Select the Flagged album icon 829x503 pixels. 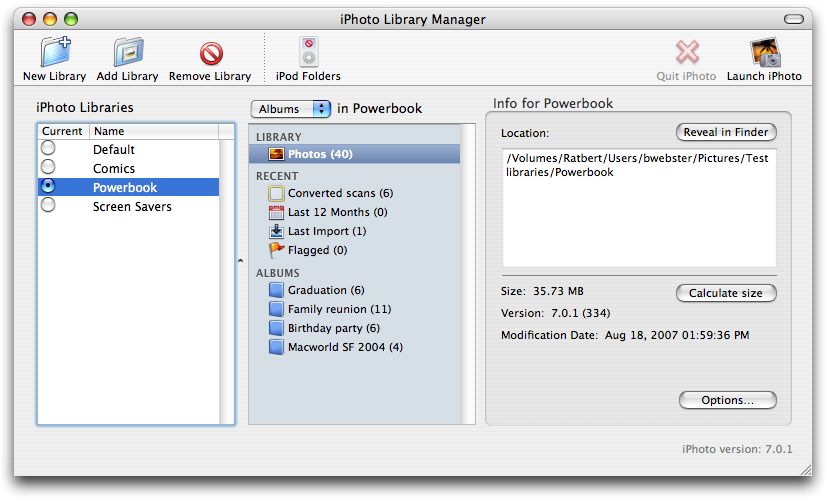pyautogui.click(x=277, y=250)
